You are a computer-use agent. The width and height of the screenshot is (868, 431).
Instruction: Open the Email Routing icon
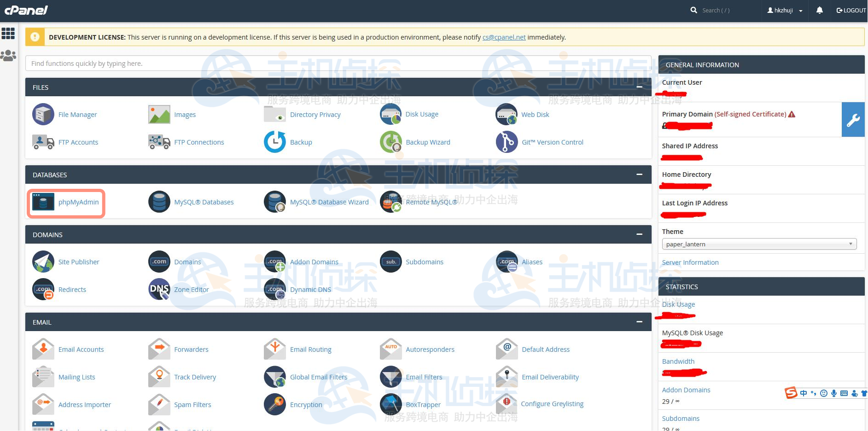pos(275,349)
